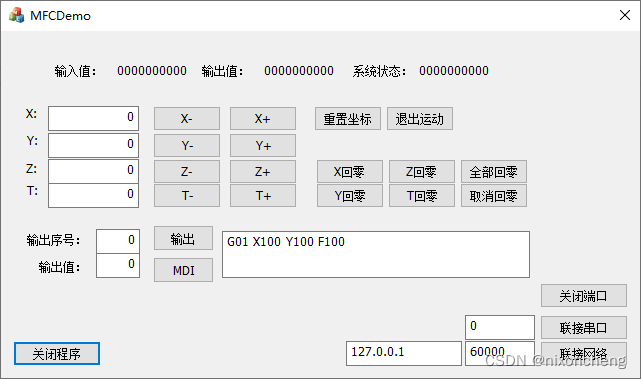Image resolution: width=641 pixels, height=379 pixels.
Task: Focus the X coordinate input field
Action: coord(94,119)
